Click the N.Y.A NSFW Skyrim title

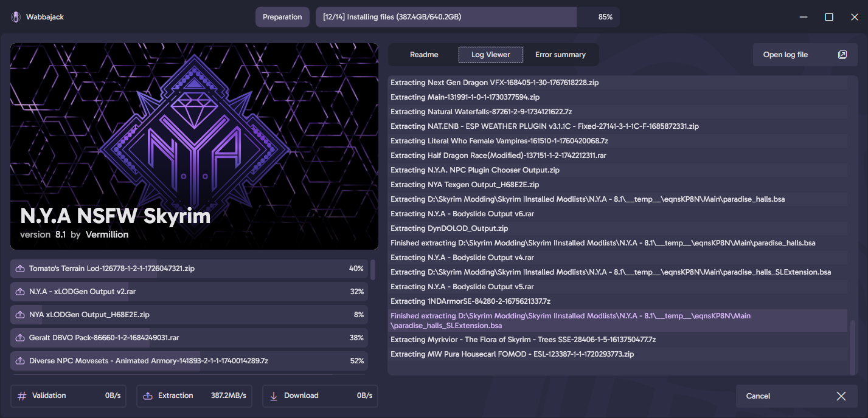[116, 216]
